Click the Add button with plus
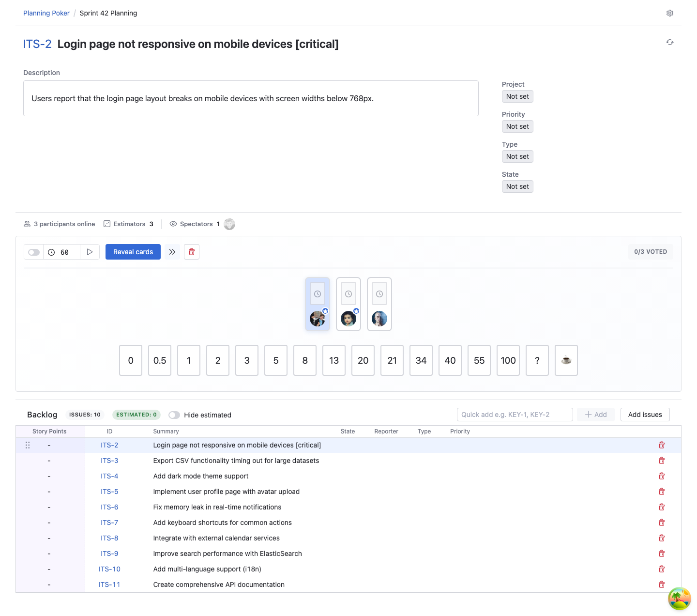697x616 pixels. pyautogui.click(x=596, y=415)
